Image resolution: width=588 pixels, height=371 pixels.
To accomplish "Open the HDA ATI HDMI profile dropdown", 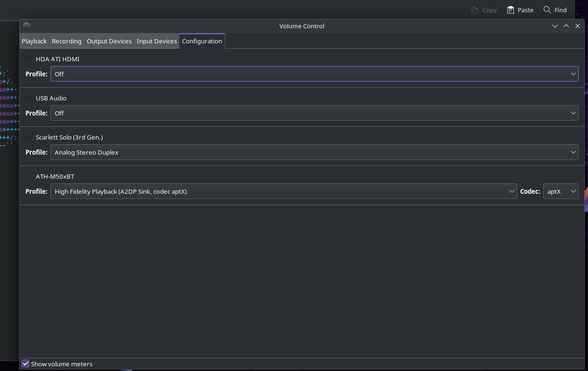I will (314, 74).
